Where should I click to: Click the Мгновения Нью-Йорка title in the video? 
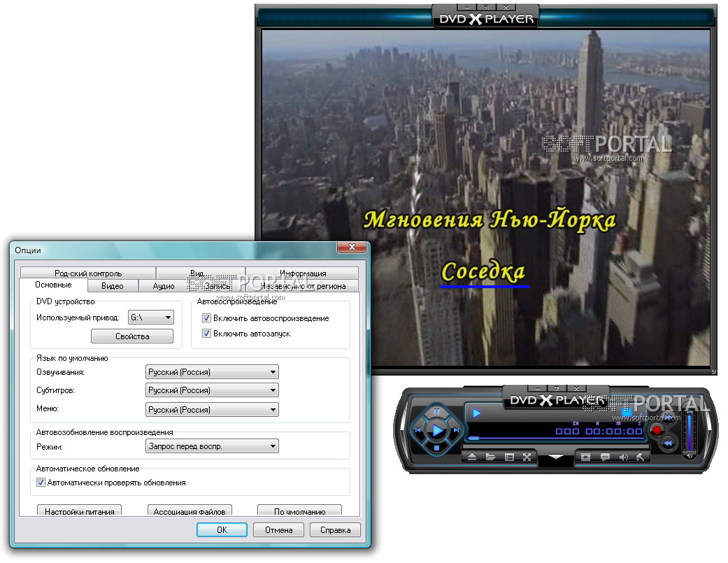click(x=490, y=220)
